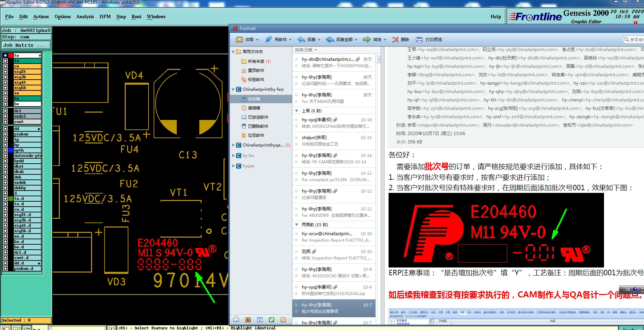Click the Foxmail search mail field
Screen dimensions: 644x330
tap(634, 40)
